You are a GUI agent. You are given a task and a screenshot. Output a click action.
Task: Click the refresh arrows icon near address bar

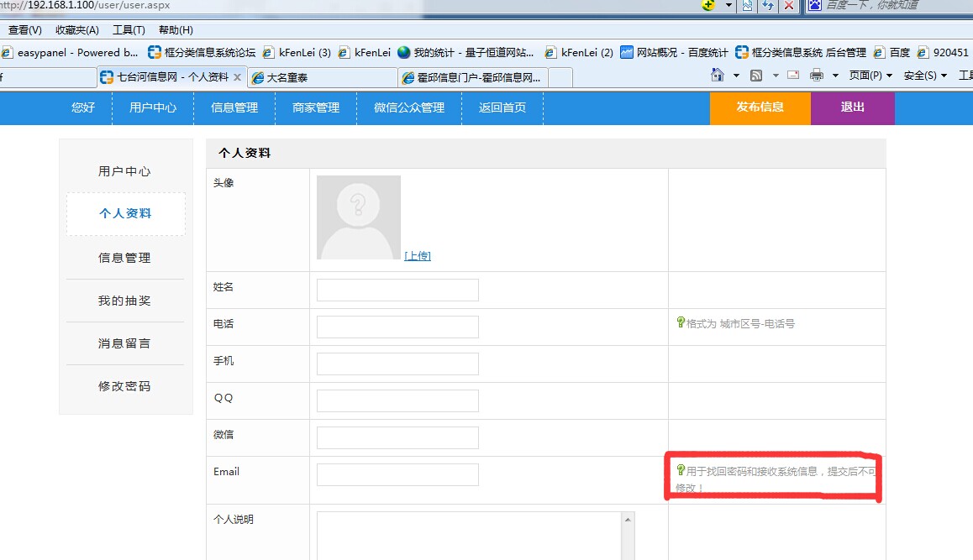[768, 5]
